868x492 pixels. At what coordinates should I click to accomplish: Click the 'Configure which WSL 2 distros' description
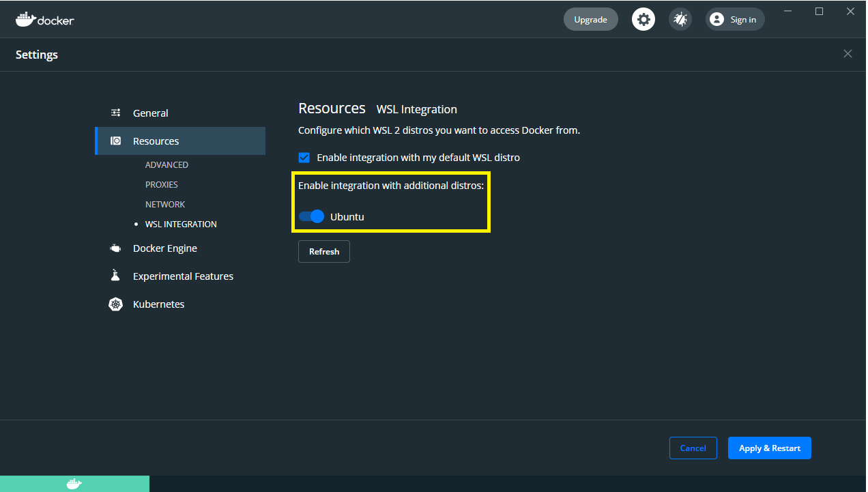(439, 130)
